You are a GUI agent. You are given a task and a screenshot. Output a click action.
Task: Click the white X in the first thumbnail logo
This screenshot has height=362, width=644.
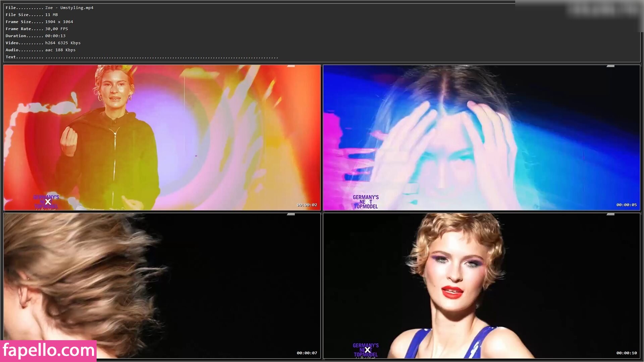48,202
